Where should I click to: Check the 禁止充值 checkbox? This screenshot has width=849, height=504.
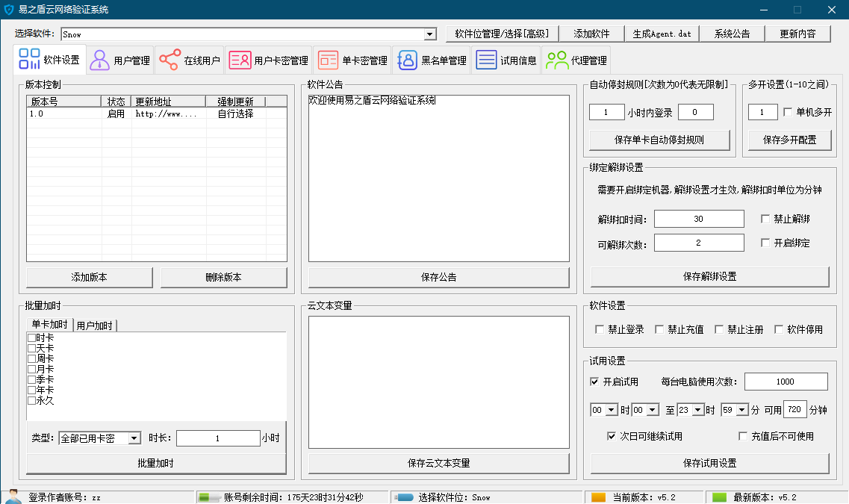(659, 329)
